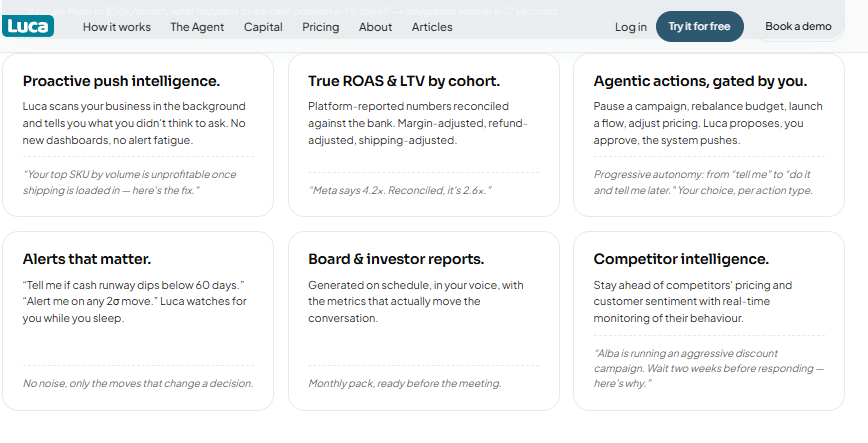Click the 'Meta says 4.2×' quote
The height and width of the screenshot is (443, 868).
pos(400,190)
